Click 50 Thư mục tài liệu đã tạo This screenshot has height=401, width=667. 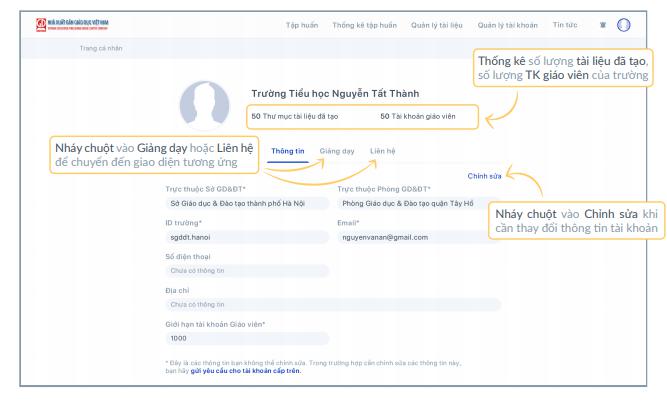[x=295, y=117]
